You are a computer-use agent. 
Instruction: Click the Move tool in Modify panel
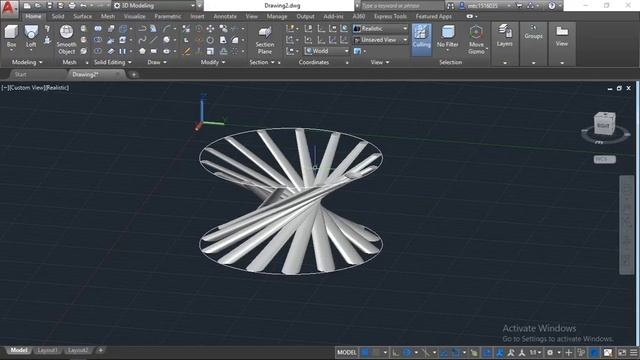pyautogui.click(x=210, y=29)
